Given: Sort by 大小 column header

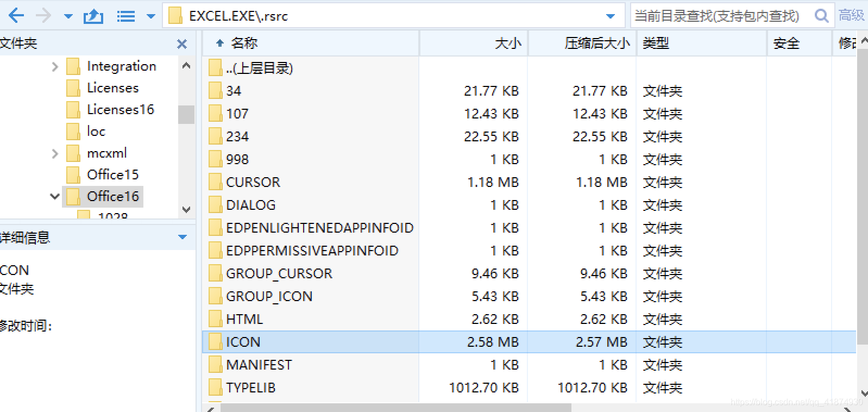Looking at the screenshot, I should pos(474,43).
